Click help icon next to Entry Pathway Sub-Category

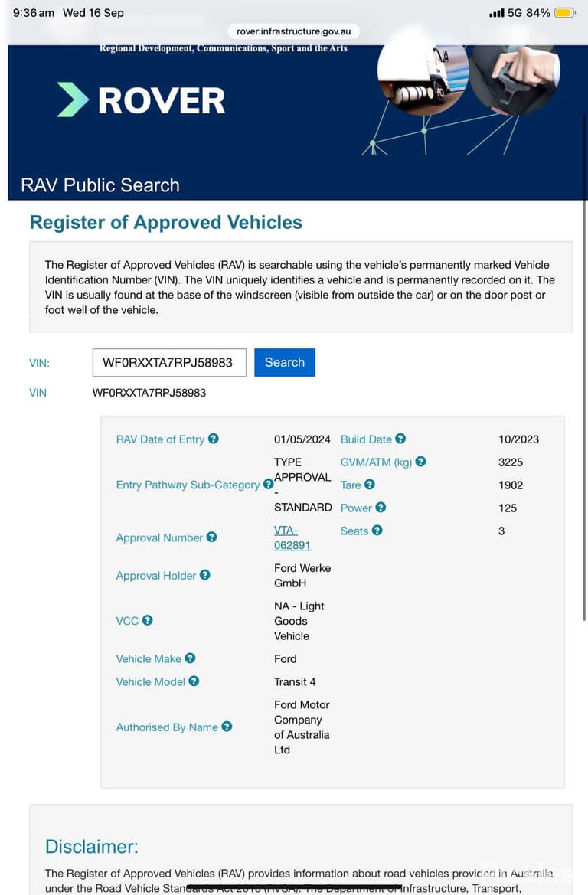[268, 484]
